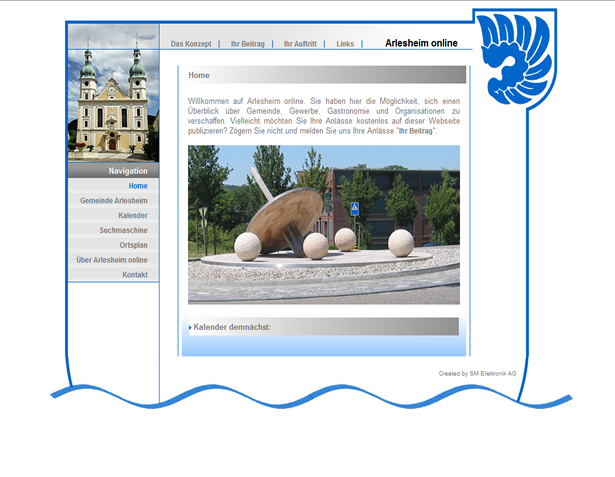Image resolution: width=615 pixels, height=477 pixels.
Task: Open the Ihr Beitrag top menu item
Action: coord(247,44)
